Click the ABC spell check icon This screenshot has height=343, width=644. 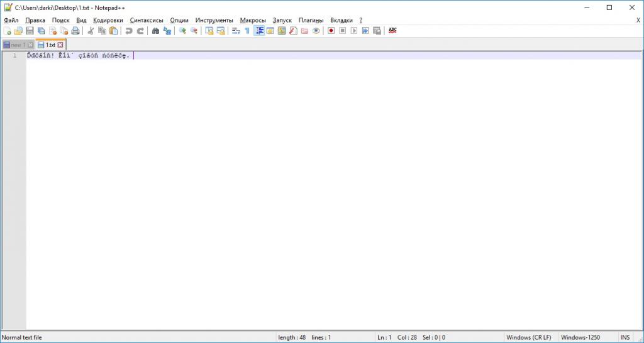click(x=392, y=31)
